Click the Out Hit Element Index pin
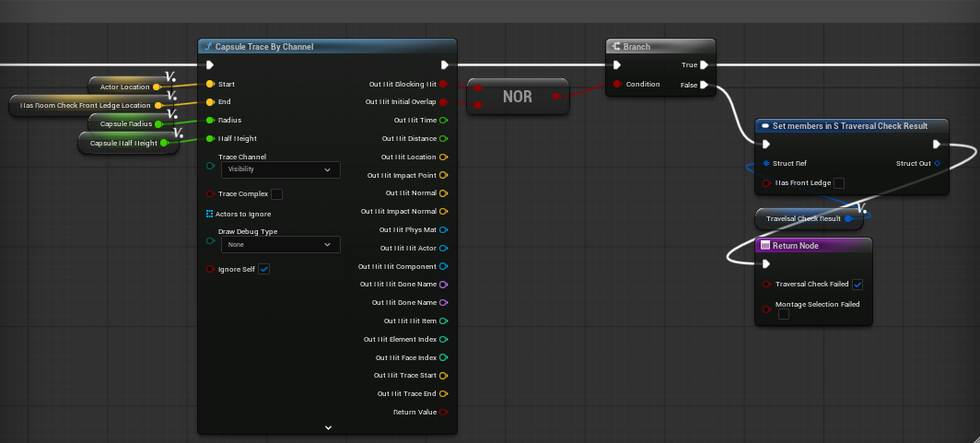The image size is (980, 443). (443, 339)
